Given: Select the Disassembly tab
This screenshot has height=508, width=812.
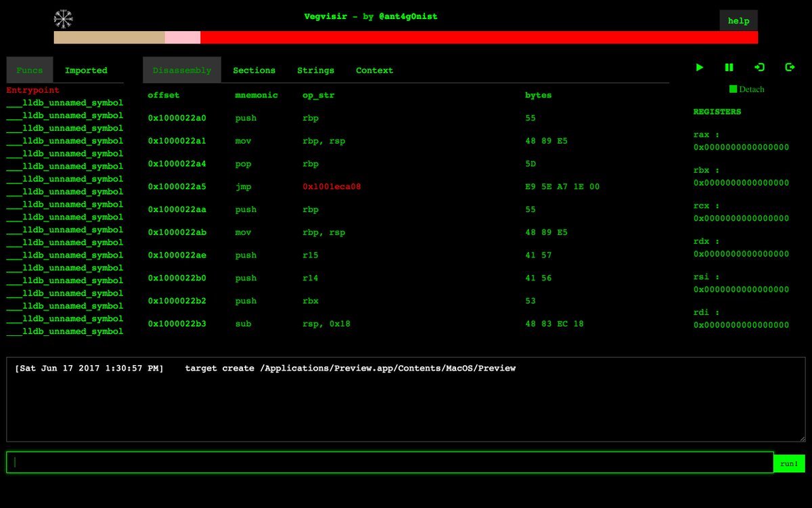Looking at the screenshot, I should (183, 69).
